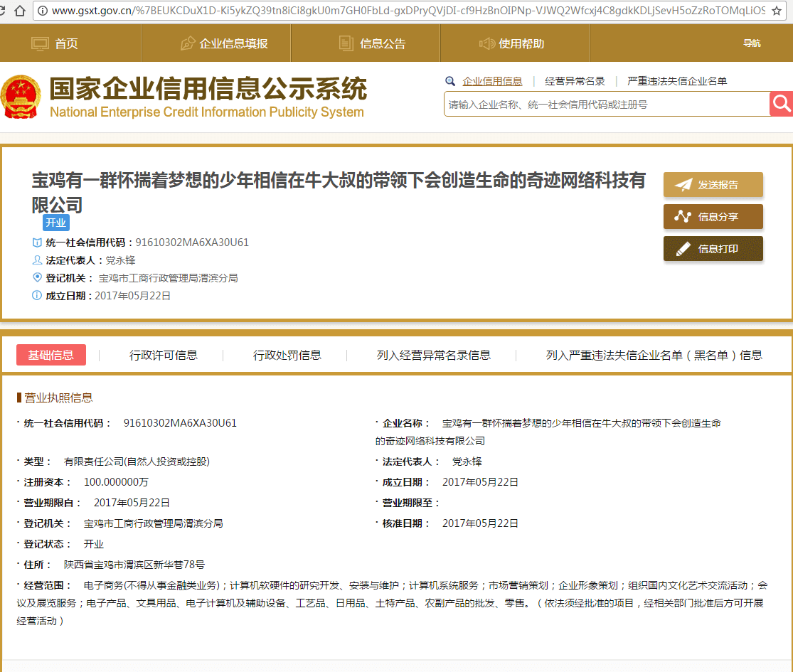The width and height of the screenshot is (793, 672).
Task: Click 宝鸡市工商行政管理局渭滨分局 in header
Action: click(x=168, y=277)
